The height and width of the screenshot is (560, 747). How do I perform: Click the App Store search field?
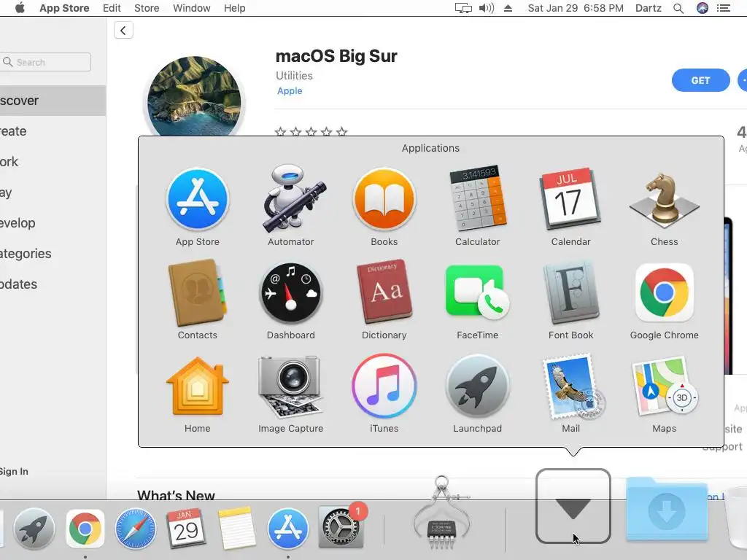pos(45,62)
